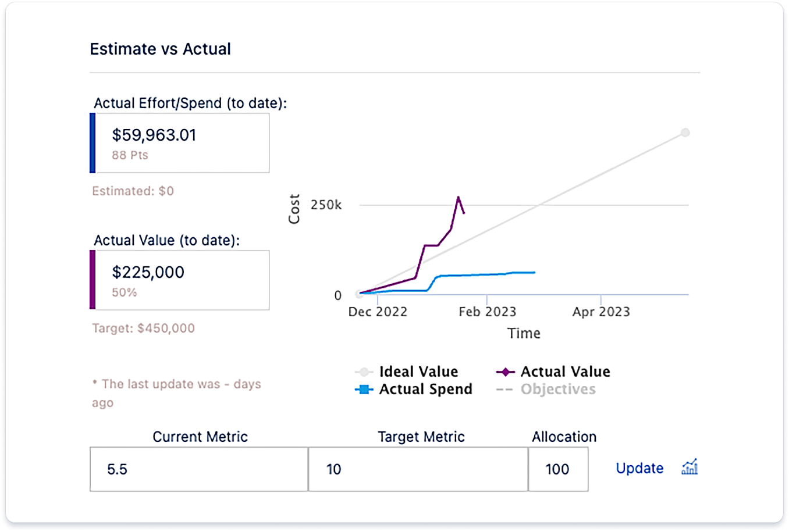Toggle the Ideal Value series in the legend

pos(407,372)
